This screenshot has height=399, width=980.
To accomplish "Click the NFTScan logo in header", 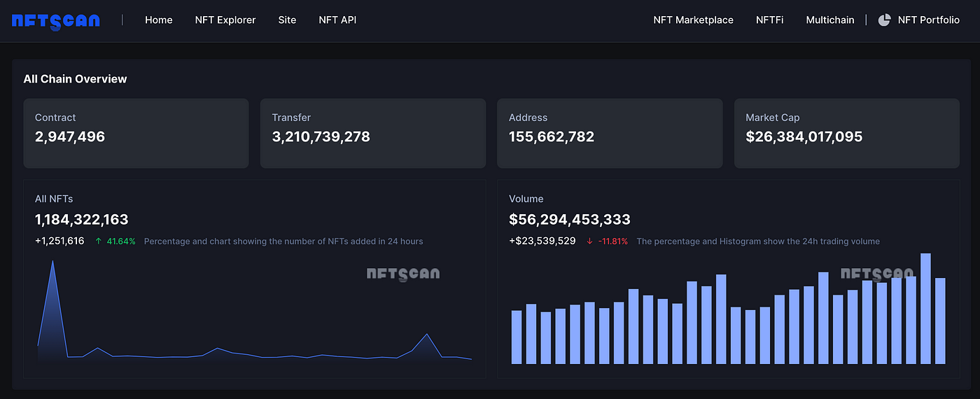I will pos(56,21).
